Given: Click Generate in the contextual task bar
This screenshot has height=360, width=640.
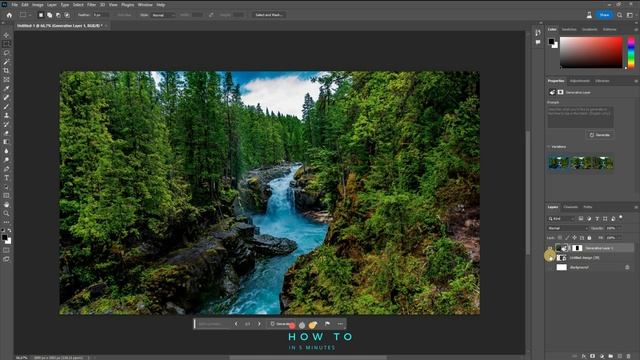Looking at the screenshot, I should coord(280,324).
